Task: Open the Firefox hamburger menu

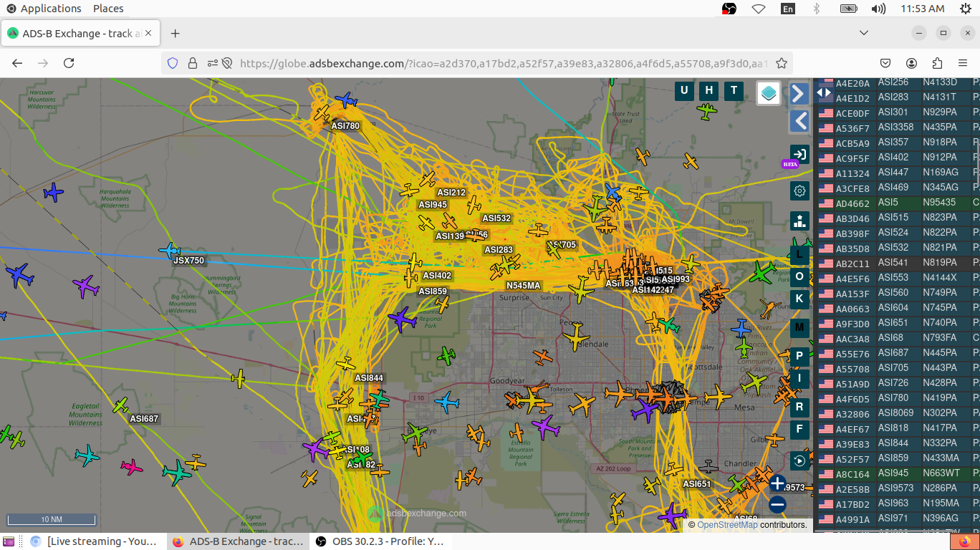Action: tap(963, 63)
